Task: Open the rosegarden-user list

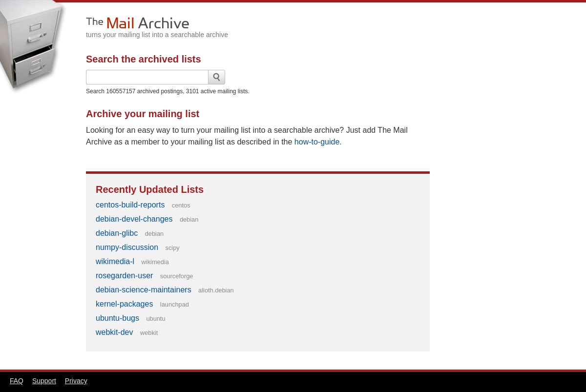Action: click(x=124, y=275)
